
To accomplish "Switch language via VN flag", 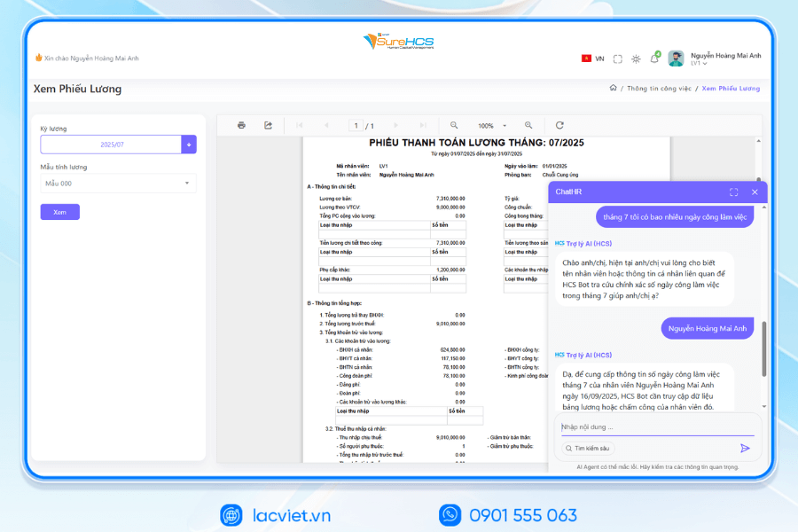I will pyautogui.click(x=592, y=59).
